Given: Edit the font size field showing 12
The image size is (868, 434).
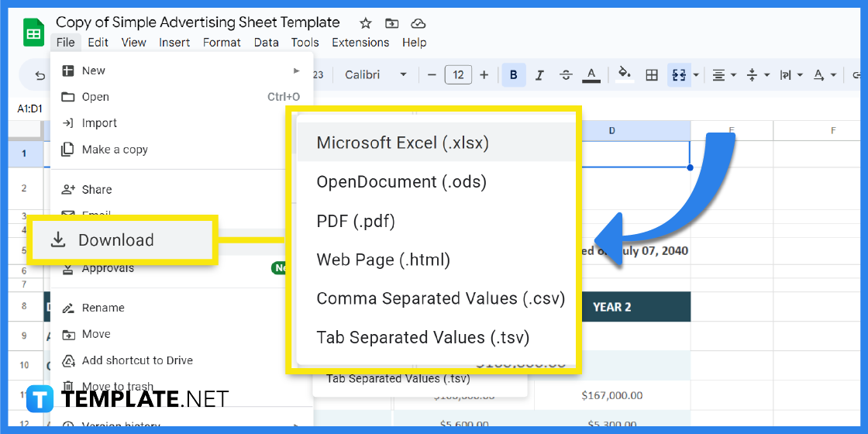Looking at the screenshot, I should tap(458, 74).
